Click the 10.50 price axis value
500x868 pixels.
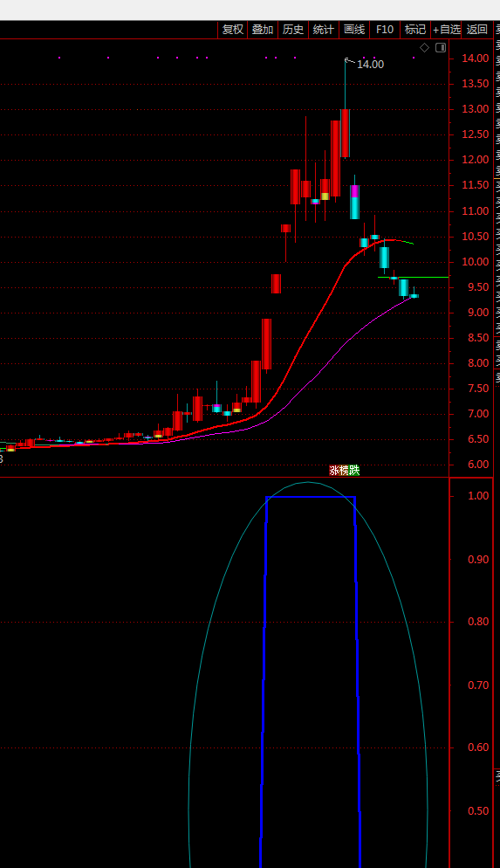[476, 237]
